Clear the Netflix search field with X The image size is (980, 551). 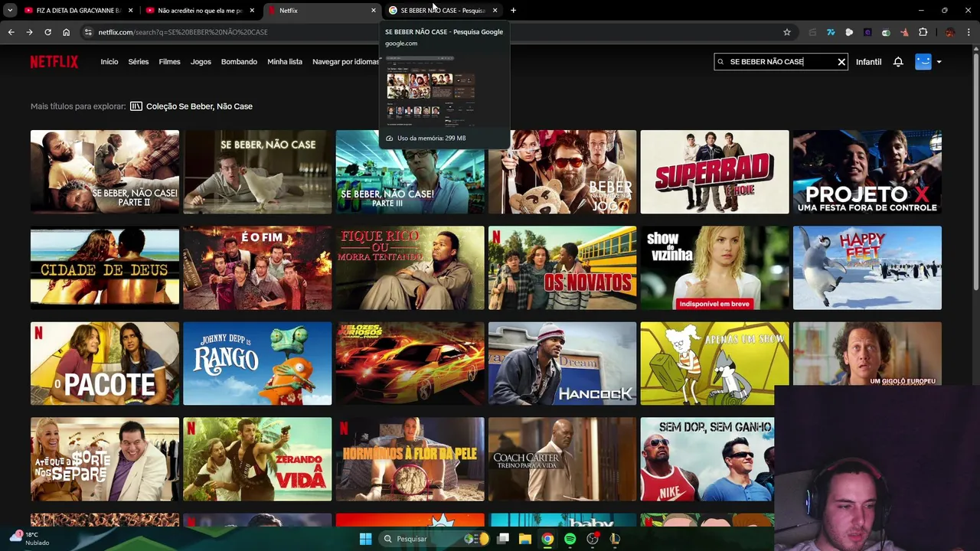pos(841,62)
